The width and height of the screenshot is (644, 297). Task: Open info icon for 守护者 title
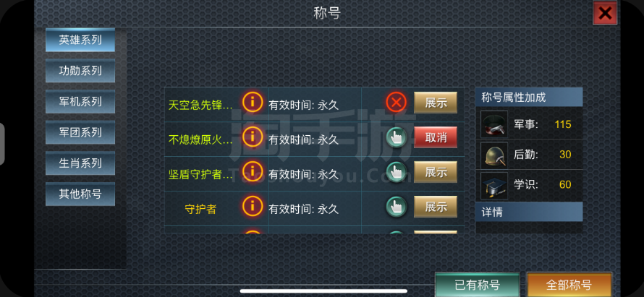pyautogui.click(x=253, y=206)
